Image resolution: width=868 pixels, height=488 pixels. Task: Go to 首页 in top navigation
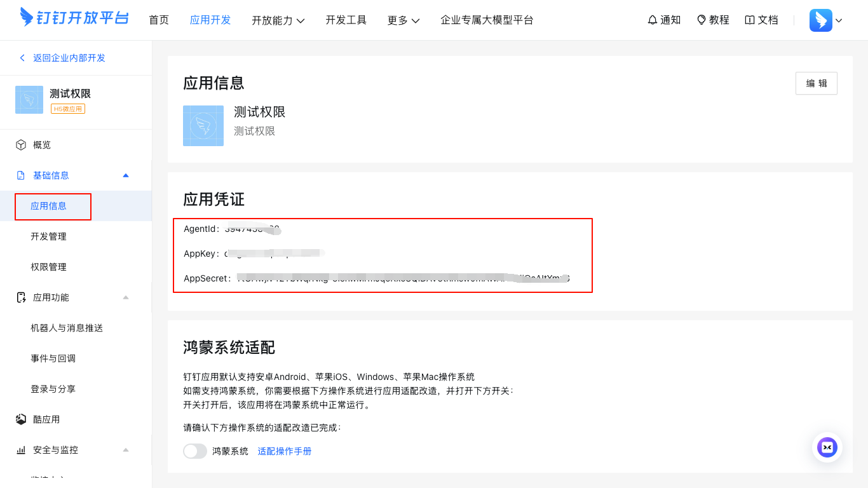[159, 20]
